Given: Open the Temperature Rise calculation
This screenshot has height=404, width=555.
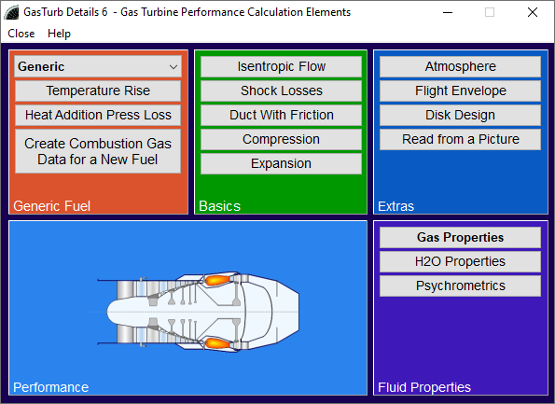Looking at the screenshot, I should 98,91.
